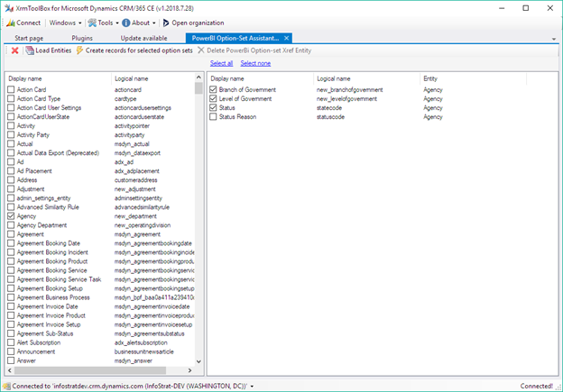Click the lightning Create records icon
Image resolution: width=563 pixels, height=392 pixels.
pyautogui.click(x=79, y=50)
